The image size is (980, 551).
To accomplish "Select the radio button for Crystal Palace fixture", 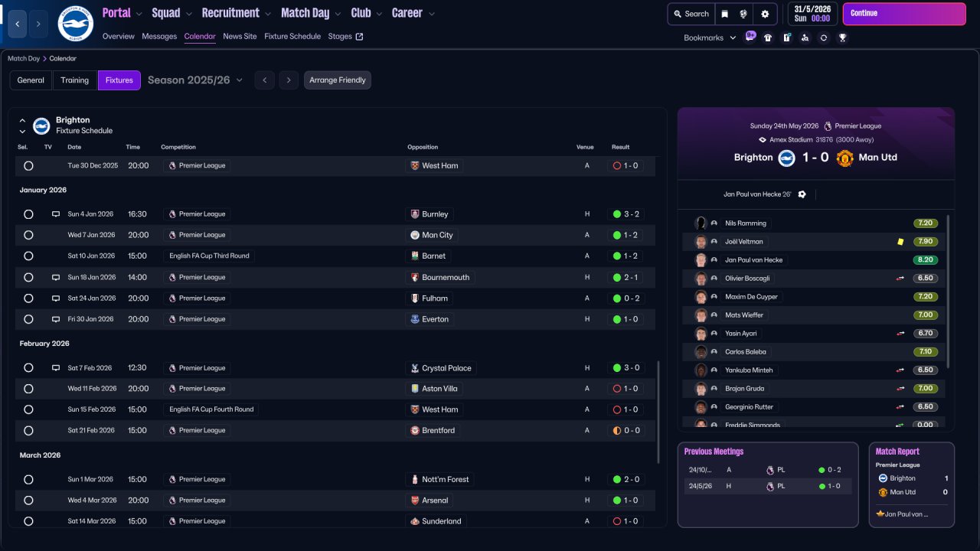I will point(28,368).
